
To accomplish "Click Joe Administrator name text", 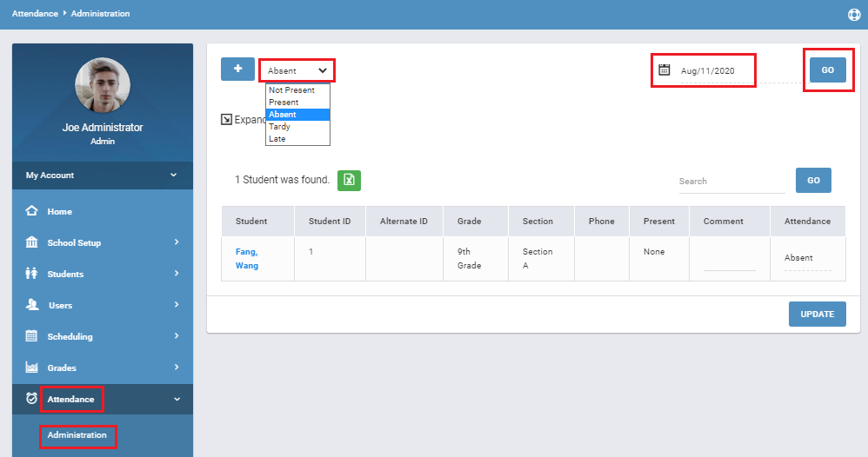I will pos(103,127).
